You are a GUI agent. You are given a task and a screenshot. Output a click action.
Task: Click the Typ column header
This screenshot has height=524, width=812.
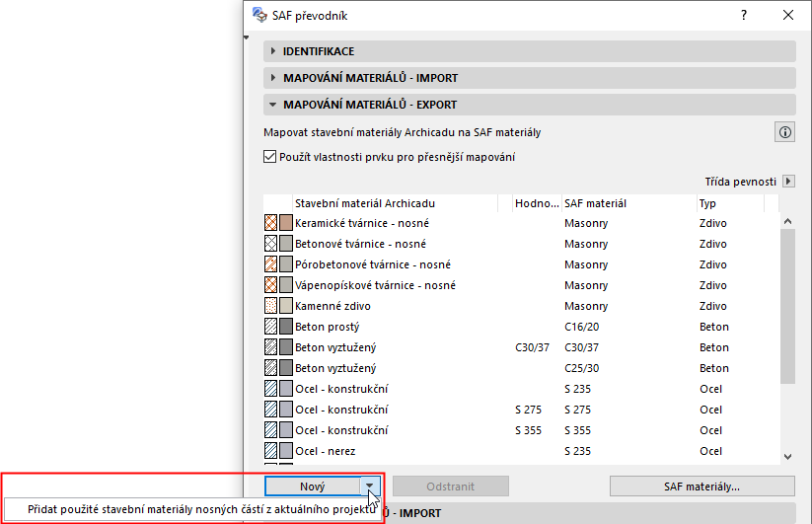point(730,203)
